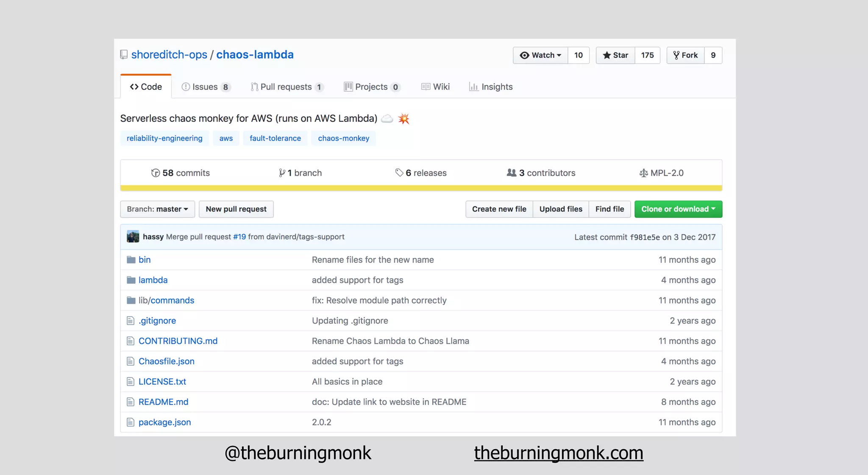Click the commits history clock icon
This screenshot has width=868, height=475.
156,173
